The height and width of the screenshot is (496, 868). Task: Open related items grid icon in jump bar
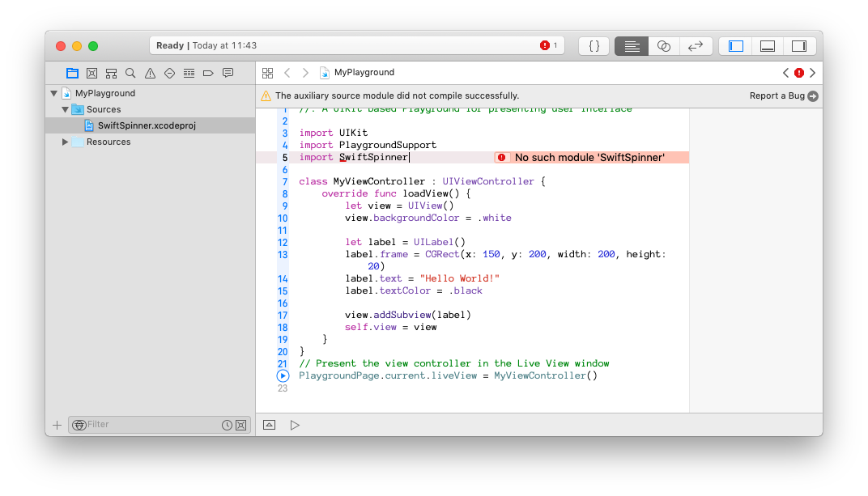(267, 72)
